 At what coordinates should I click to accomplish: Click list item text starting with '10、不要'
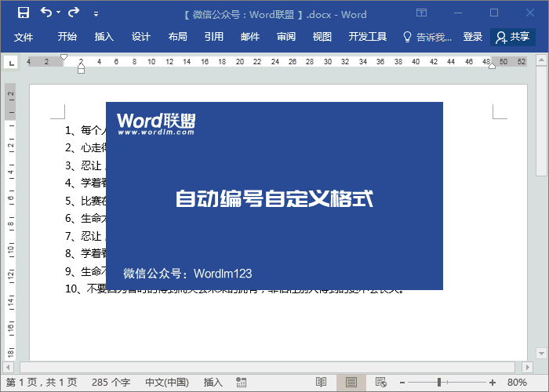click(x=234, y=290)
